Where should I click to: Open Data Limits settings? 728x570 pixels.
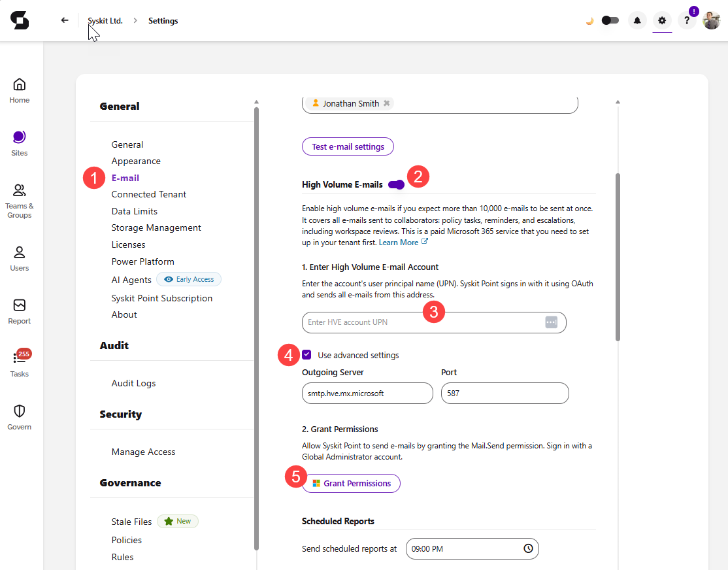pos(134,211)
